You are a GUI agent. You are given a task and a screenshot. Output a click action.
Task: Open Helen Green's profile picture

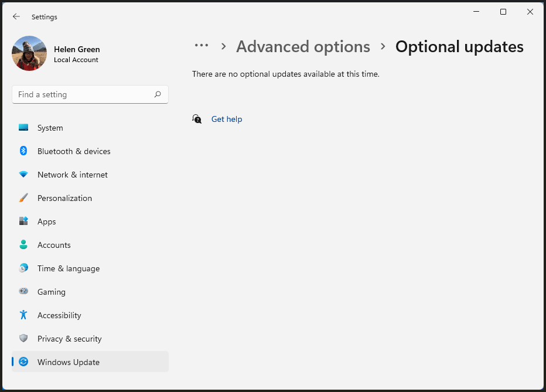coord(29,53)
